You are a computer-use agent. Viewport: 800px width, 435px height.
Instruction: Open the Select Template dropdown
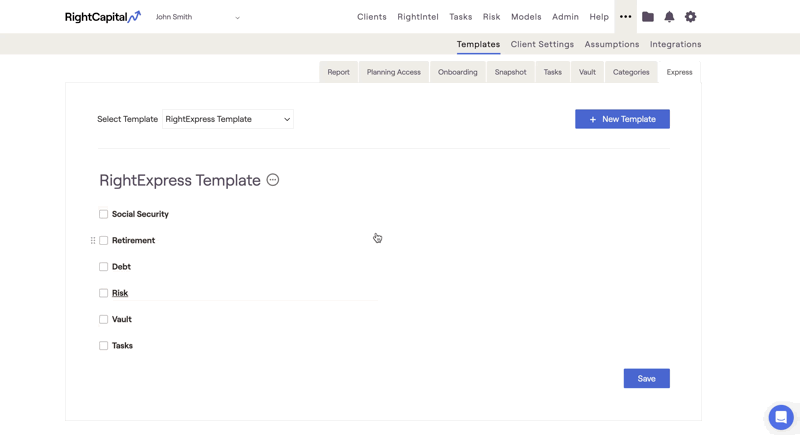click(x=228, y=119)
